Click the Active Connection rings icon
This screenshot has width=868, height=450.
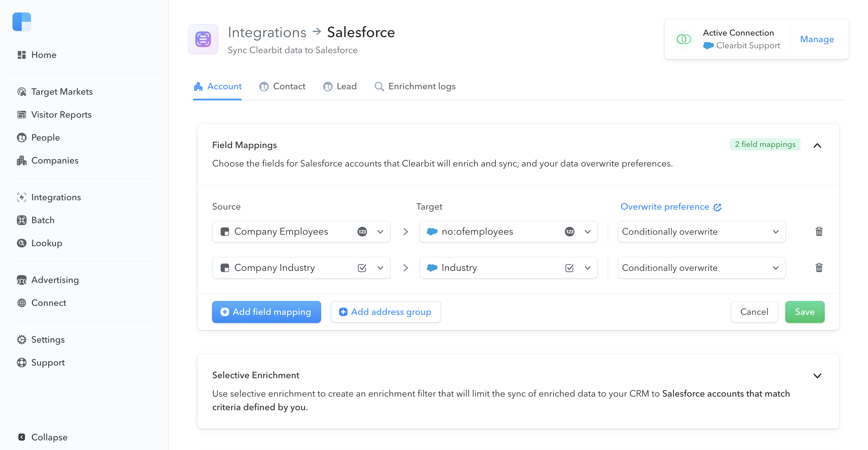pyautogui.click(x=684, y=40)
